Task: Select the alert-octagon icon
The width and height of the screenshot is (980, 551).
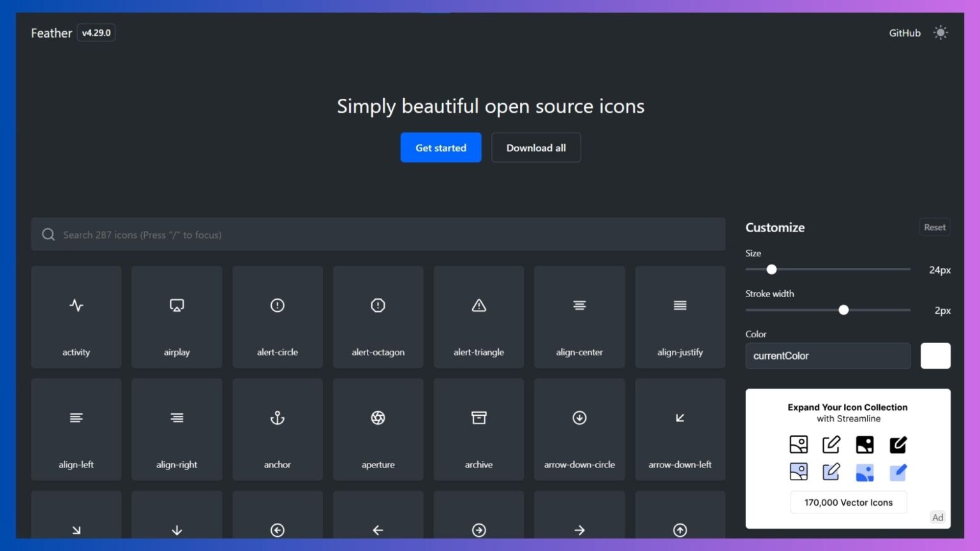Action: [x=378, y=317]
